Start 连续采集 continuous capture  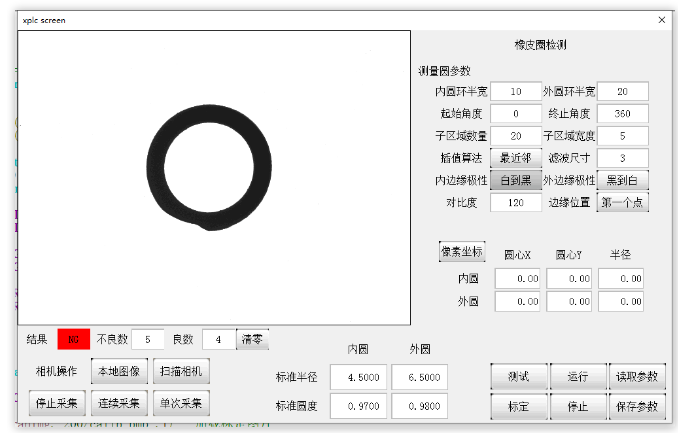click(x=119, y=403)
